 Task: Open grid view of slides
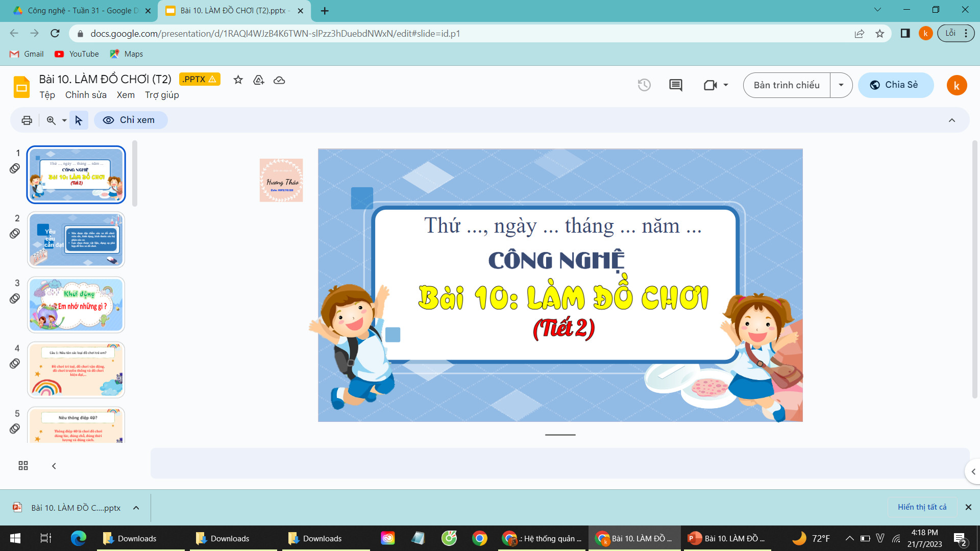(23, 466)
